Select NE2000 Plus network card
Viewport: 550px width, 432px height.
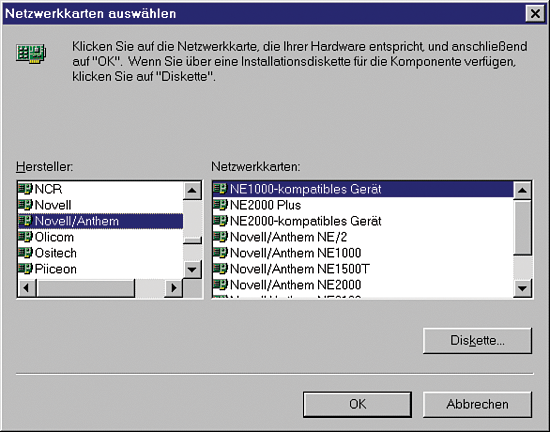pos(363,205)
